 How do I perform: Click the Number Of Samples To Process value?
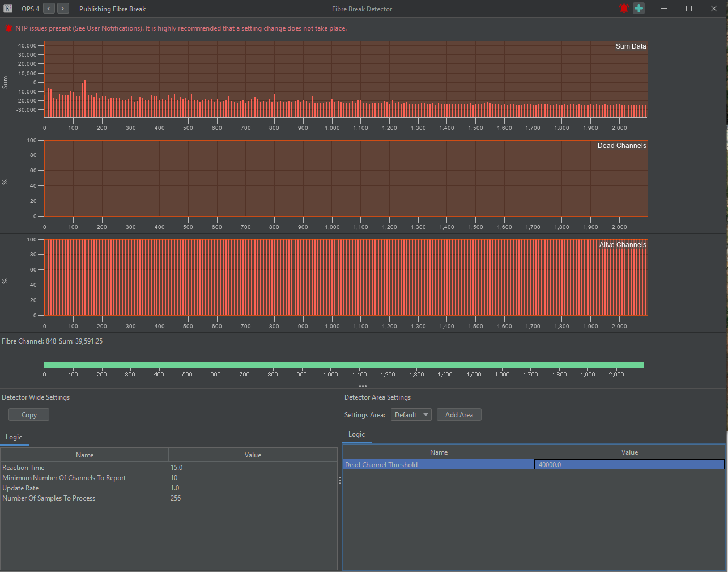[x=176, y=498]
